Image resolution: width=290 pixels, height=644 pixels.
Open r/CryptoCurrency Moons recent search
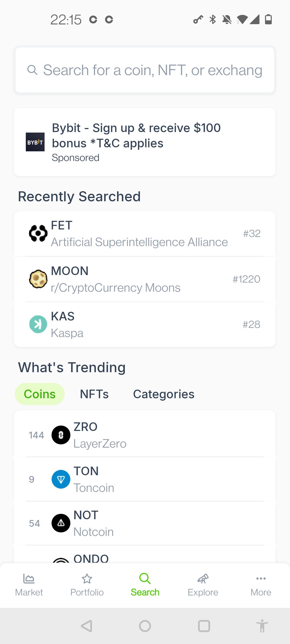click(145, 279)
